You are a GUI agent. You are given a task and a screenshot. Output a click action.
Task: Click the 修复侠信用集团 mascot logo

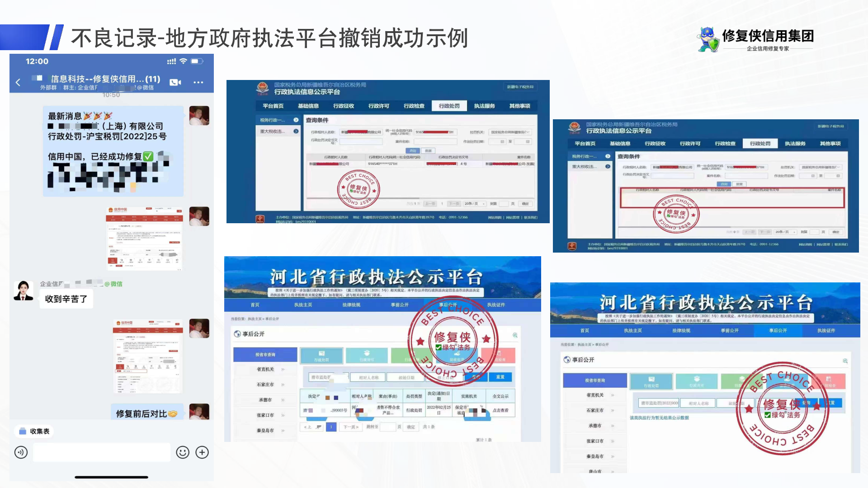708,39
